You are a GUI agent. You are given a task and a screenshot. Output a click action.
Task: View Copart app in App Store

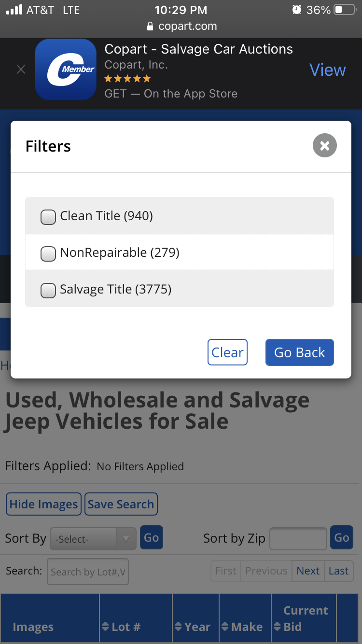(x=328, y=70)
